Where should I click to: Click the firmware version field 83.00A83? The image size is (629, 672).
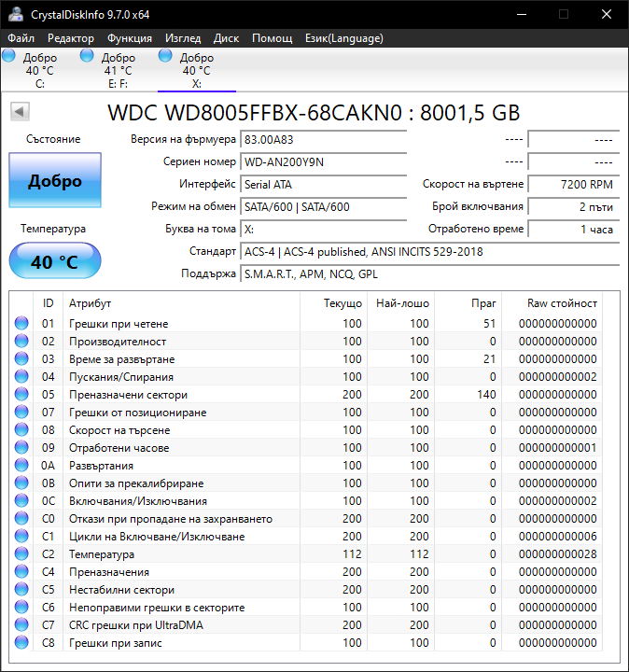pos(324,140)
